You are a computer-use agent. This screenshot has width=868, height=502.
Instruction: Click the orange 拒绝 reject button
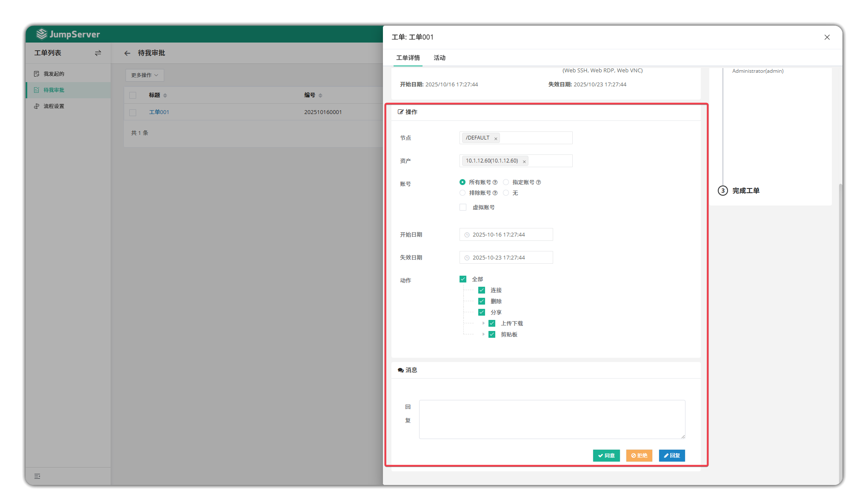click(639, 456)
